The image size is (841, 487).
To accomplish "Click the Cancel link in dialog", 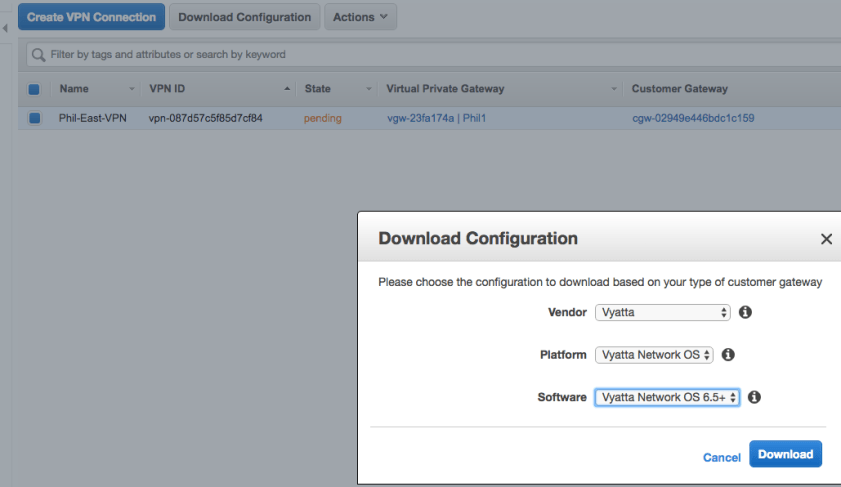I will coord(721,457).
